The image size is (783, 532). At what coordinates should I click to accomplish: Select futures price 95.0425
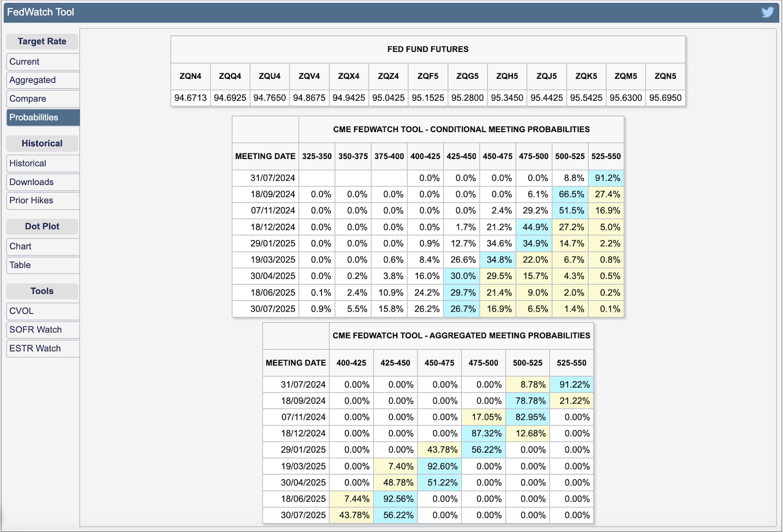389,98
